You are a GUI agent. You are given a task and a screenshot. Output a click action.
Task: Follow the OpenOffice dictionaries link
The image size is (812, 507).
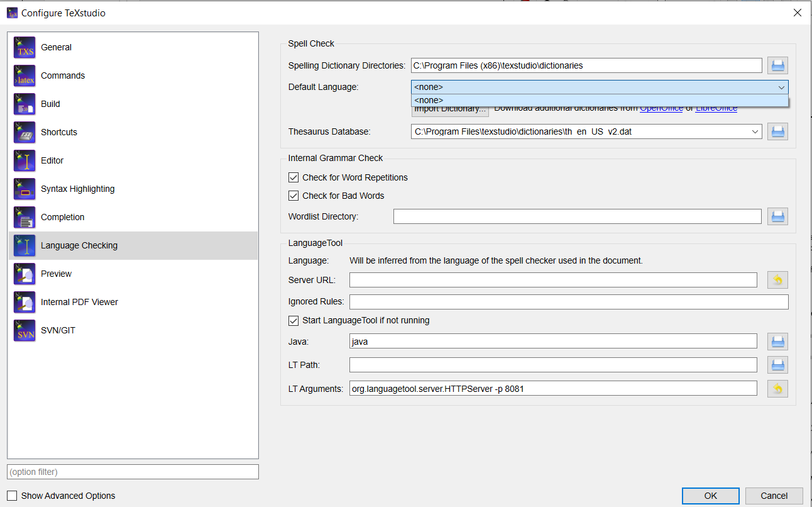pyautogui.click(x=661, y=108)
